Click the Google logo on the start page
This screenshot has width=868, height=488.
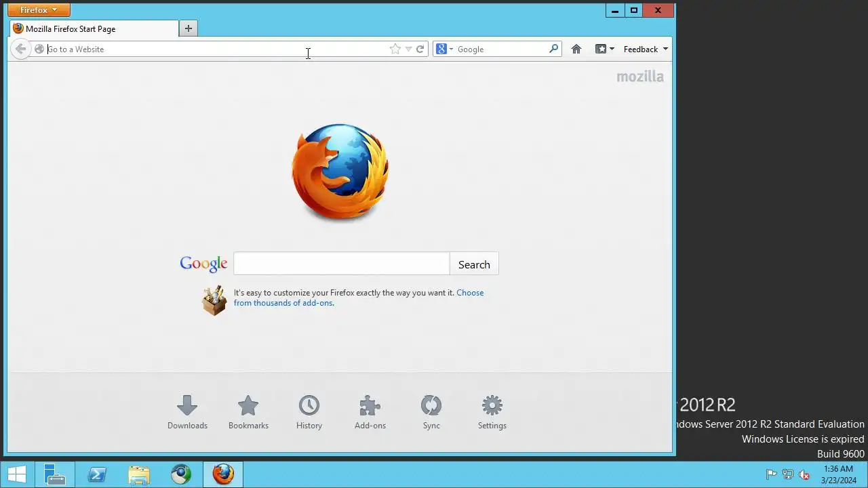203,264
